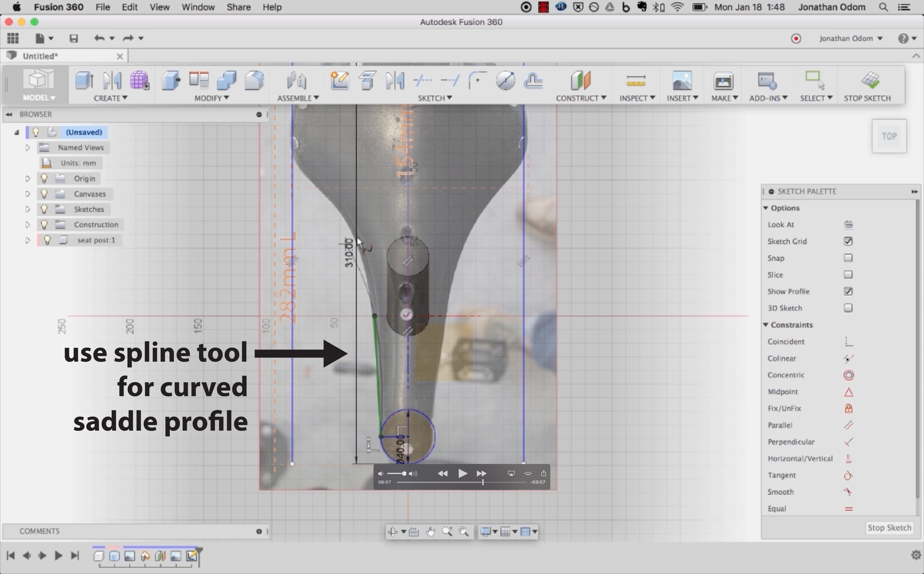Click the Extrude icon in Modify

point(171,80)
